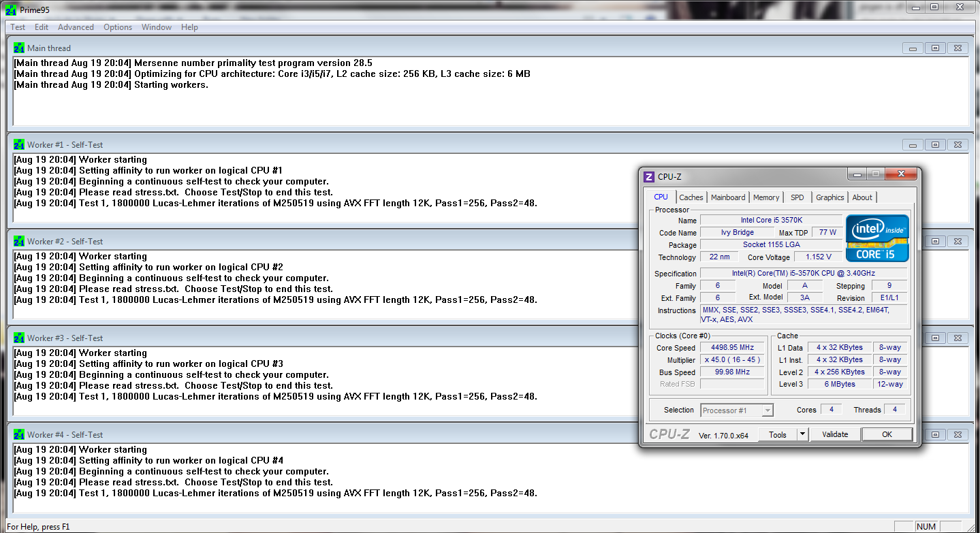Close the Main thread child window
This screenshot has width=980, height=533.
(x=958, y=48)
